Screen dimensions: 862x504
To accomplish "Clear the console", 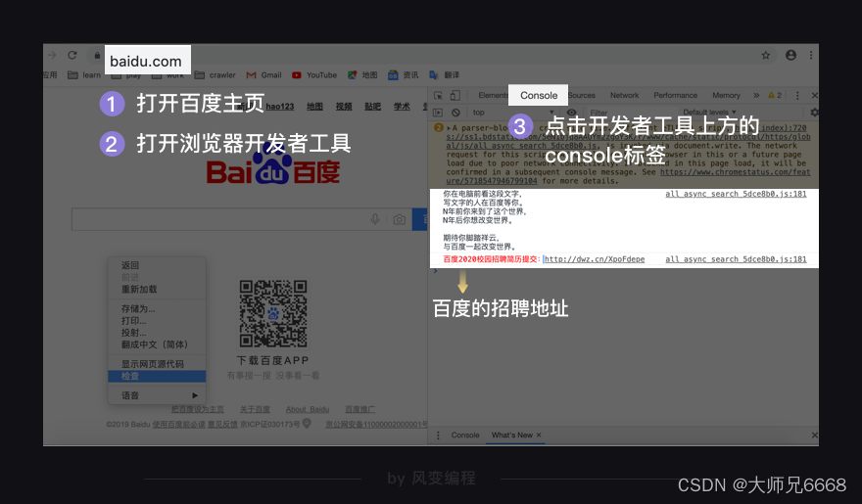I will coord(455,113).
